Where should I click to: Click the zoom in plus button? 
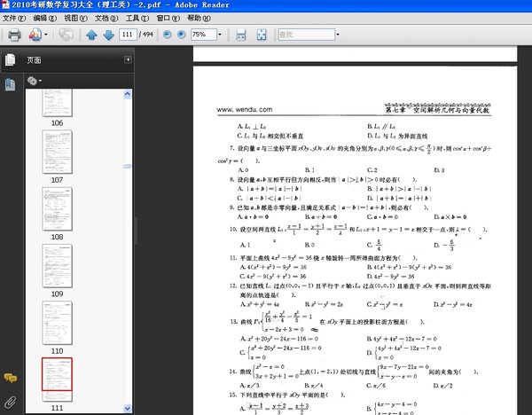pos(182,35)
